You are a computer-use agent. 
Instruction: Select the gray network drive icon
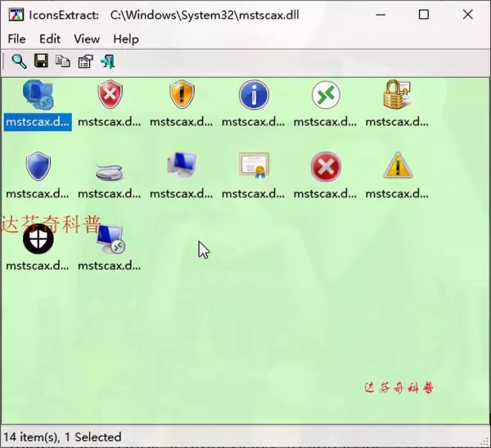tap(110, 172)
